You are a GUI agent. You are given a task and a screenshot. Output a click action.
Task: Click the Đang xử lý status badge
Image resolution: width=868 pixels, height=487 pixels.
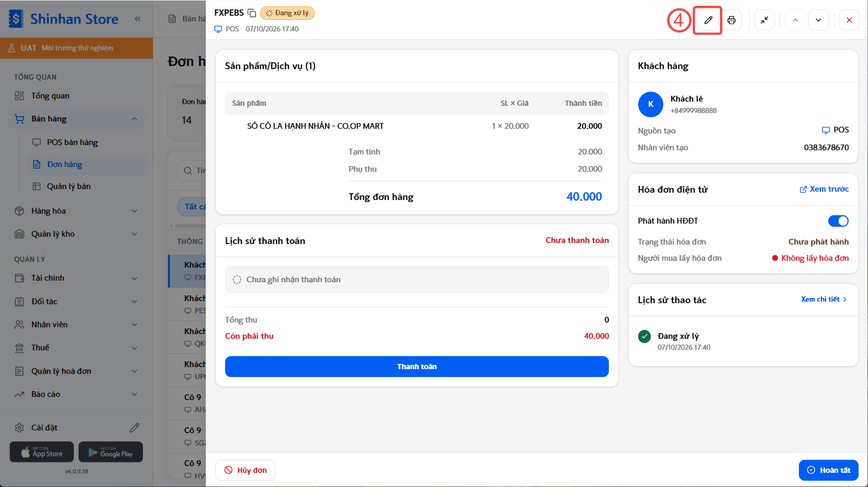point(287,13)
